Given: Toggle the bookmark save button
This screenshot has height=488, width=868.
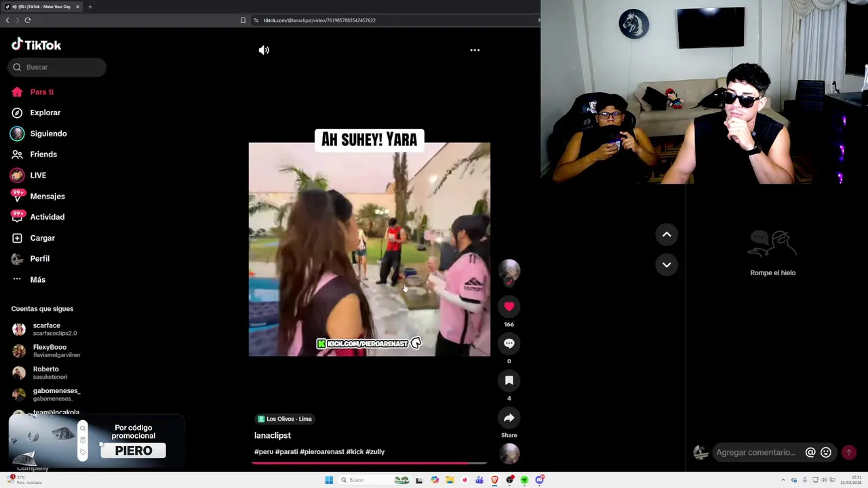Looking at the screenshot, I should click(x=509, y=380).
